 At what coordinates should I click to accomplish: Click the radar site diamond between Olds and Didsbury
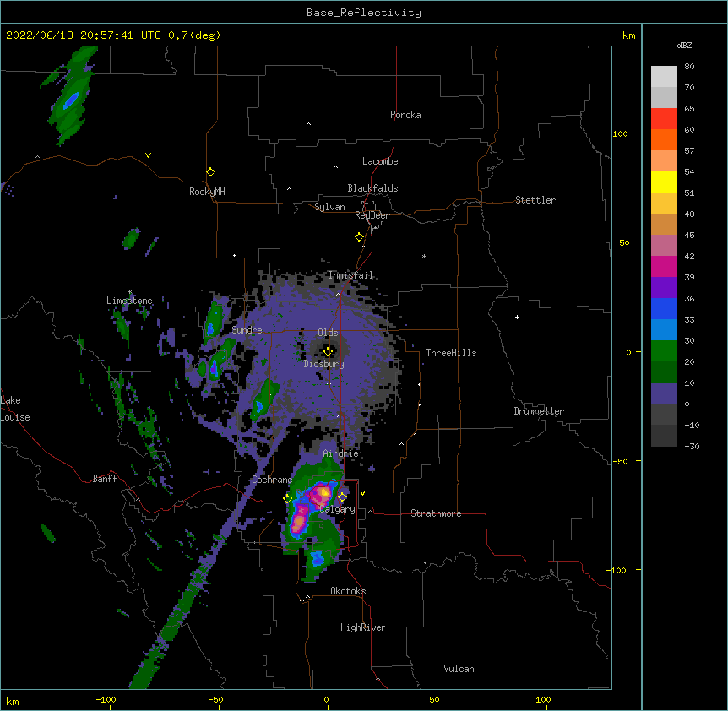[329, 351]
